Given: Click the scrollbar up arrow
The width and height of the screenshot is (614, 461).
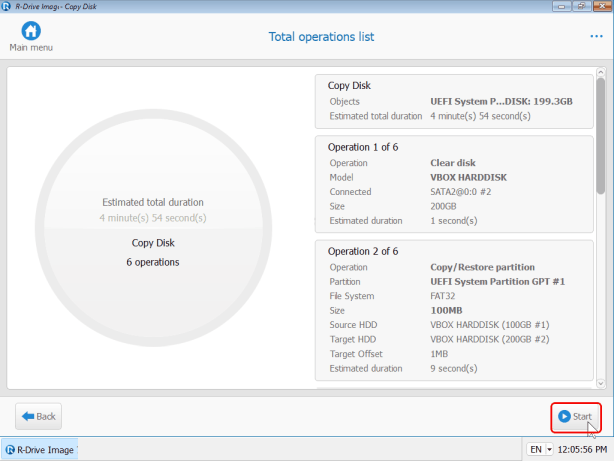Looking at the screenshot, I should (601, 72).
